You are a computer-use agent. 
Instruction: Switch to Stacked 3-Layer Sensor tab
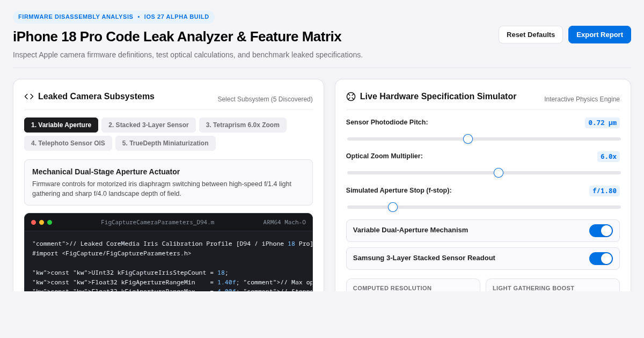149,125
